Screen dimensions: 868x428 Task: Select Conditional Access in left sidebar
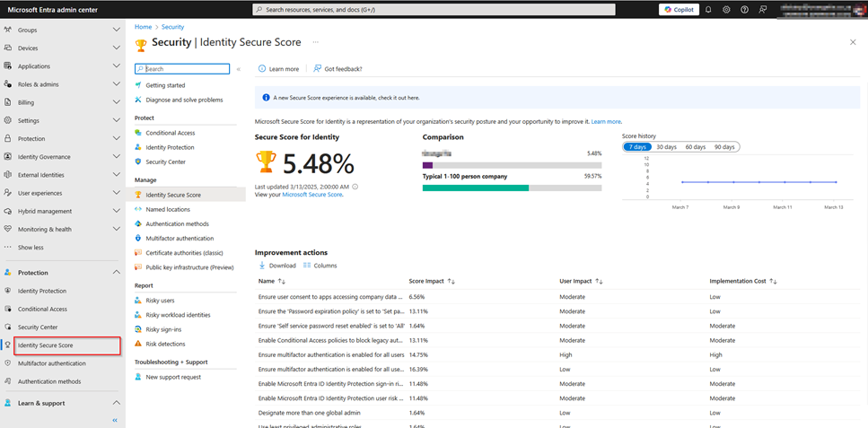coord(42,309)
